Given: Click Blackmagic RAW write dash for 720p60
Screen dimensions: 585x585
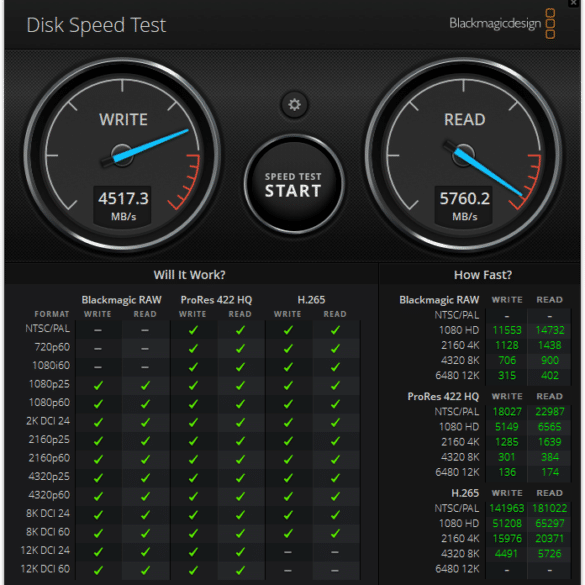Looking at the screenshot, I should (98, 349).
